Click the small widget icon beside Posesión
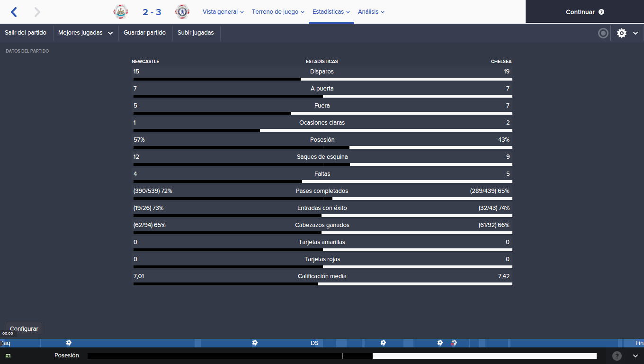Viewport: 644px width, 364px height. 8,355
